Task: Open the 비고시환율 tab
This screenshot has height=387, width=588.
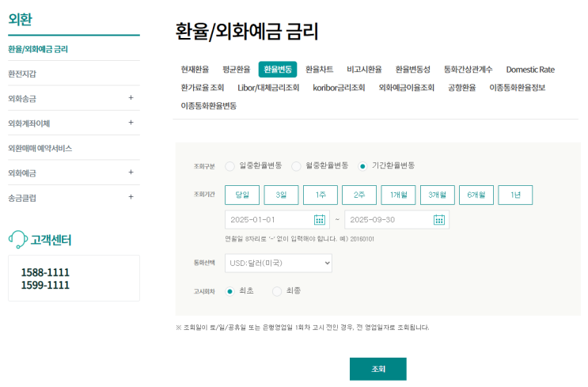Action: 364,70
